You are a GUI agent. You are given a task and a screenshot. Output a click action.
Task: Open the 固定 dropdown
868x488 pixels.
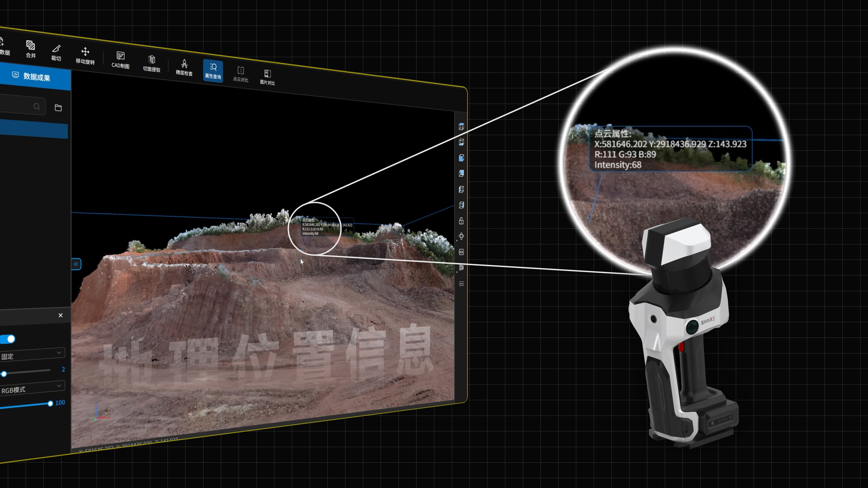tap(32, 354)
